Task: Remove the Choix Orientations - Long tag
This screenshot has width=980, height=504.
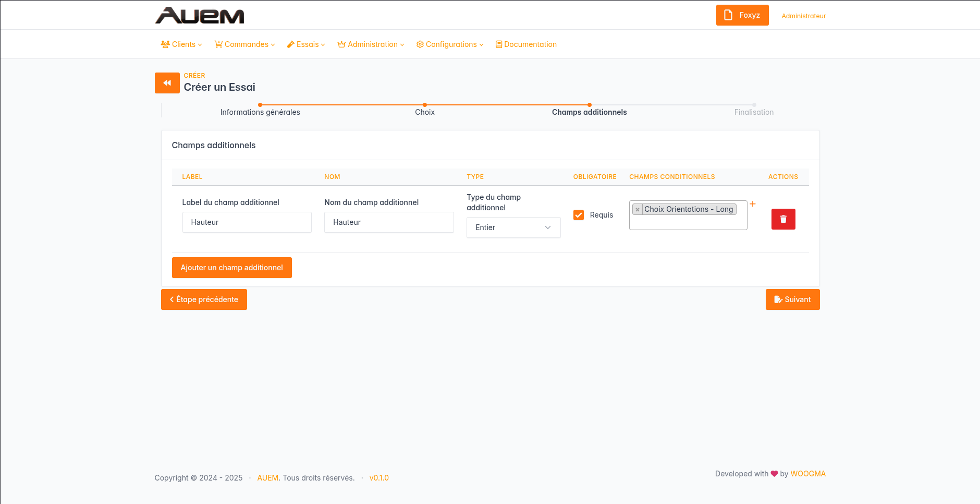Action: coord(637,210)
